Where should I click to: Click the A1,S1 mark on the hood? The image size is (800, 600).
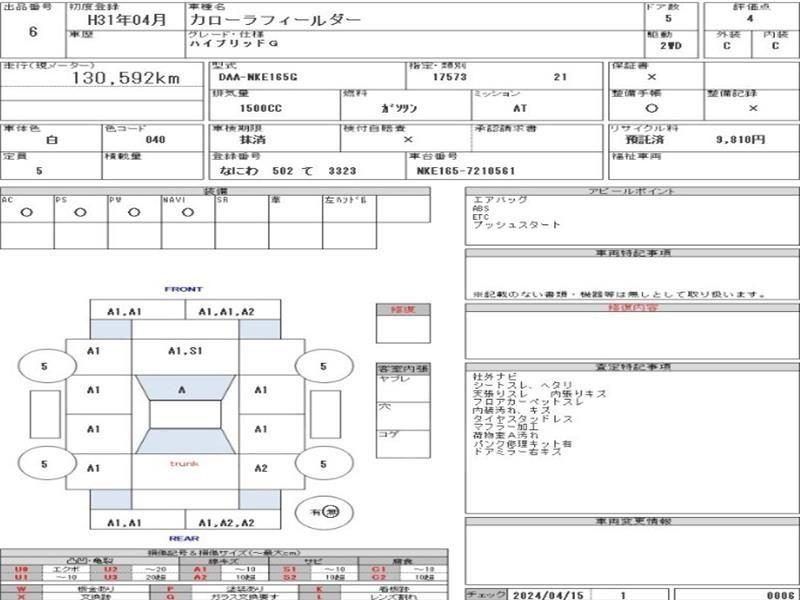[185, 351]
